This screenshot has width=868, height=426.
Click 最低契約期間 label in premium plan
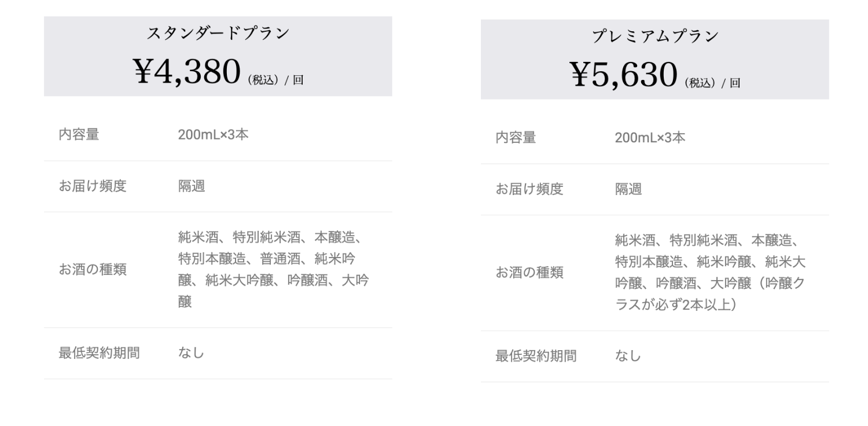(536, 356)
